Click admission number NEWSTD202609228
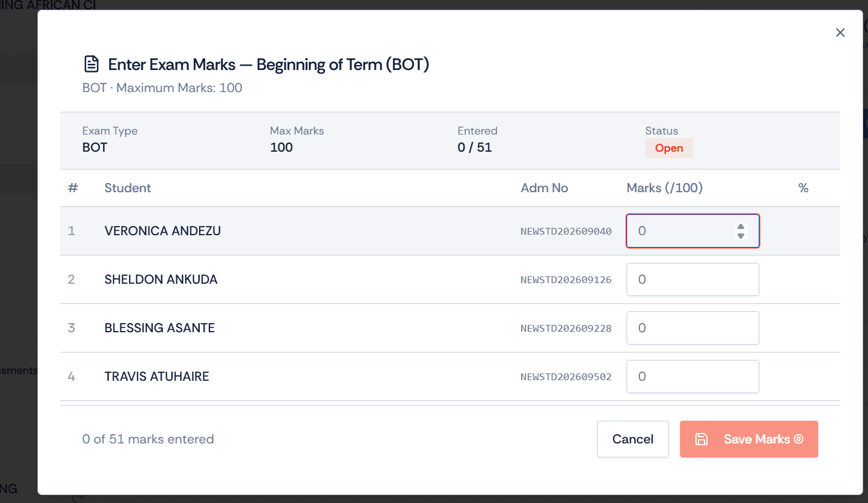The height and width of the screenshot is (503, 868). (566, 329)
